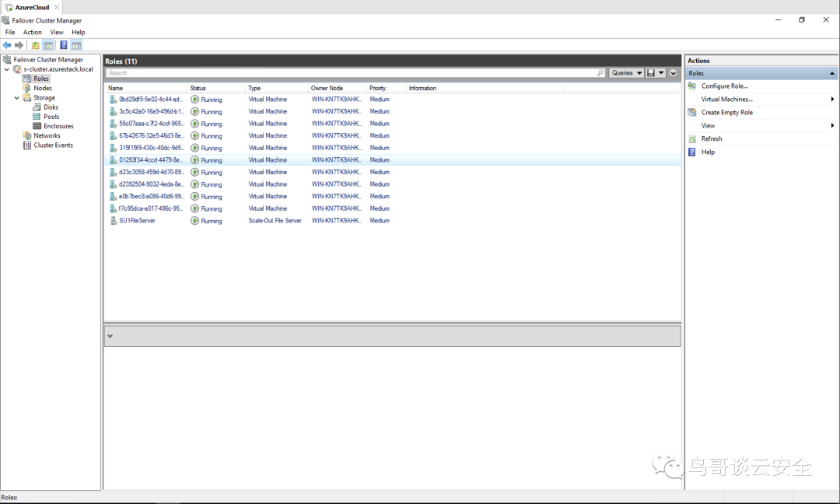Select the Storage folder in the tree
Viewport: 840px width, 504px height.
tap(44, 98)
